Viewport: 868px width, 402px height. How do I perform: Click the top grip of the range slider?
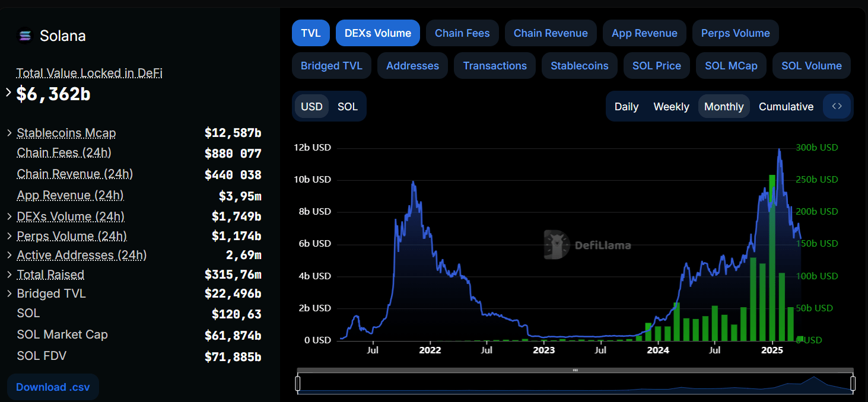(x=575, y=370)
